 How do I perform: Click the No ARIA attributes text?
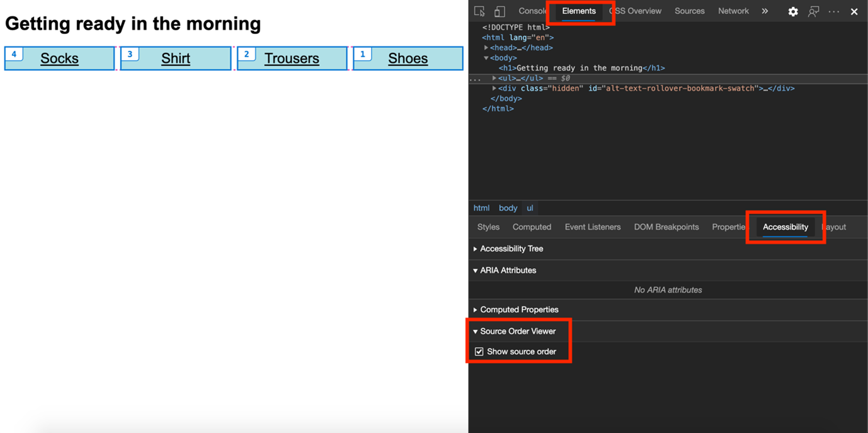click(668, 290)
